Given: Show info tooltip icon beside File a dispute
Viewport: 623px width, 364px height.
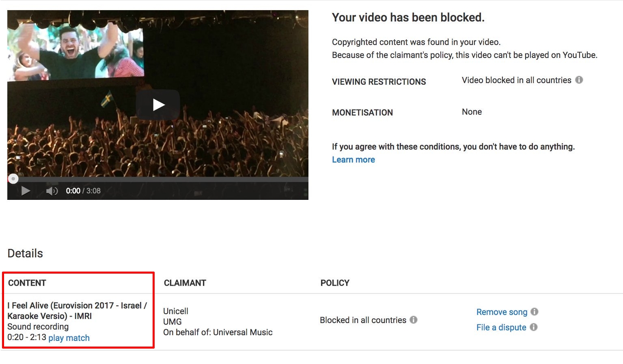Looking at the screenshot, I should point(534,327).
